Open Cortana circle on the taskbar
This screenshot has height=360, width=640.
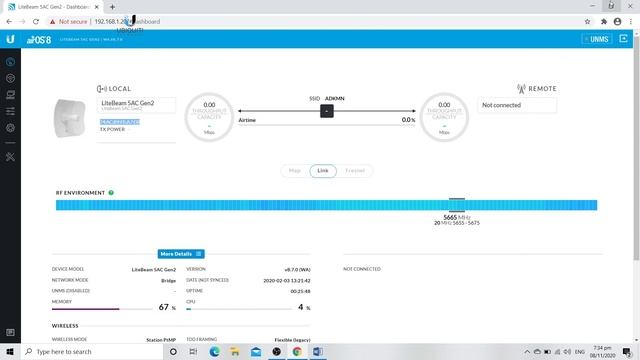[x=173, y=351]
